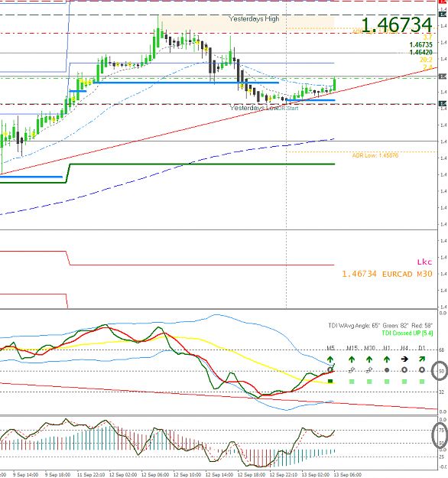The height and width of the screenshot is (478, 448).
Task: Click the 12 Sep 18:00 time label
Action: pyautogui.click(x=252, y=475)
